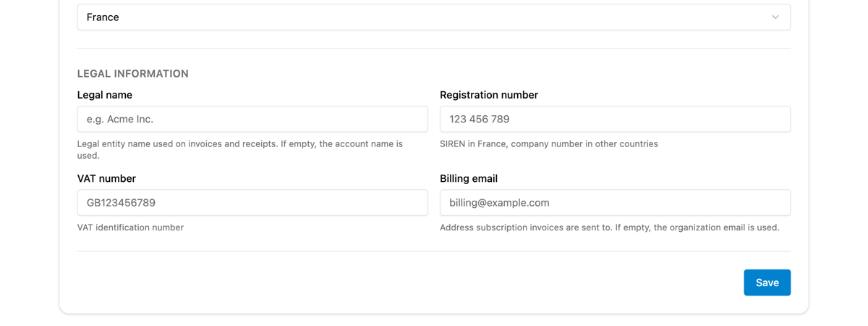Viewport: 868px width, 326px height.
Task: Click the 'VAT identification number' helper text
Action: point(130,227)
